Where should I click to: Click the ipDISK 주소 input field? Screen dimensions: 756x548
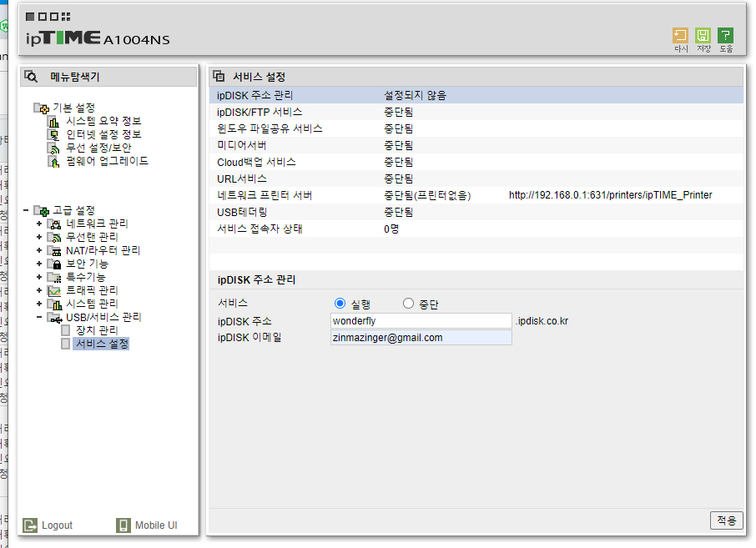421,321
